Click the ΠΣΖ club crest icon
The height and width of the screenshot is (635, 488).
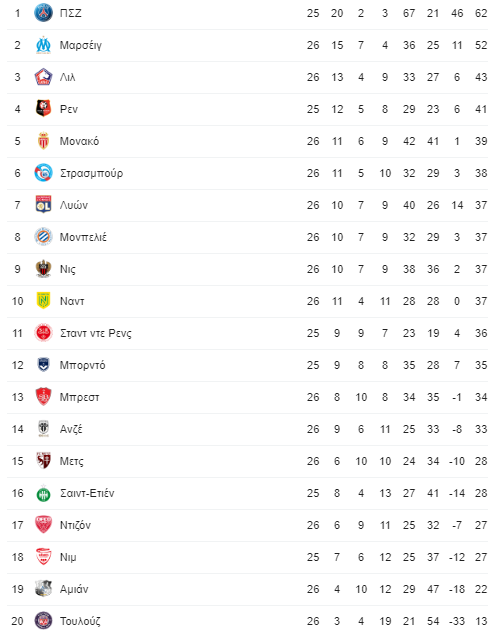[x=43, y=13]
